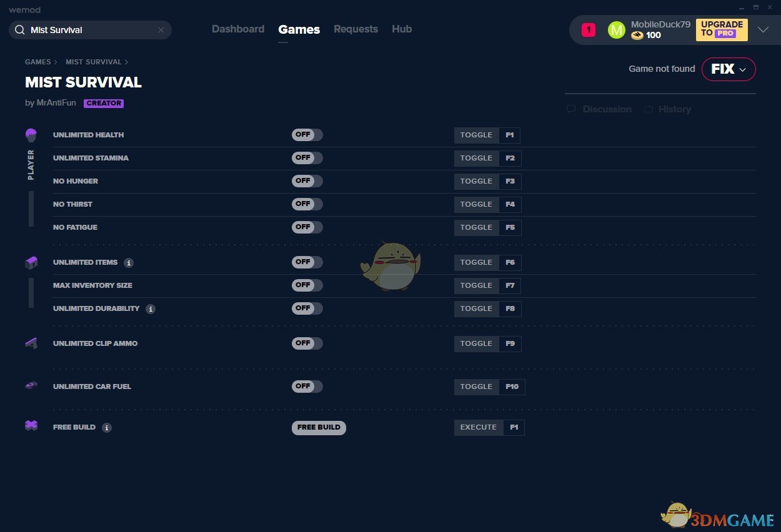Viewport: 781px width, 532px height.
Task: Open the FIX dropdown
Action: point(729,69)
